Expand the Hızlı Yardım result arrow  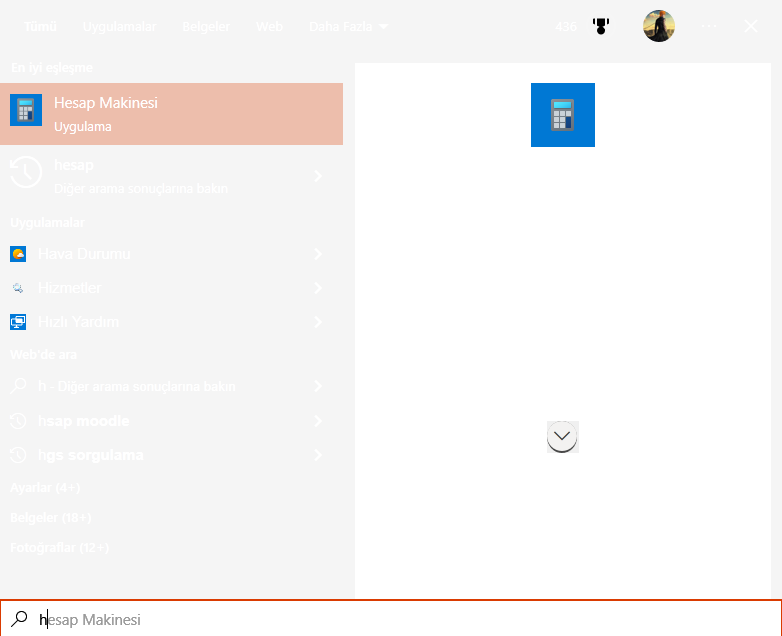coord(318,322)
